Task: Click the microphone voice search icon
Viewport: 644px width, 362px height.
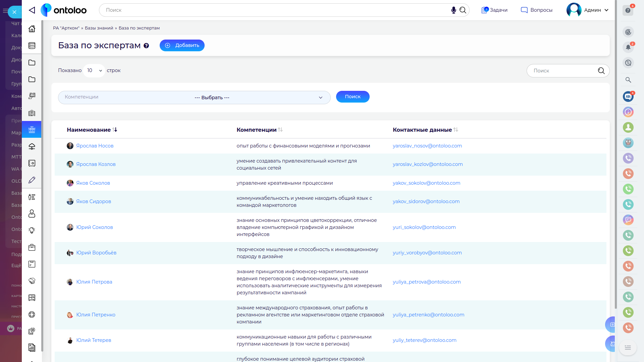Action: (x=453, y=10)
